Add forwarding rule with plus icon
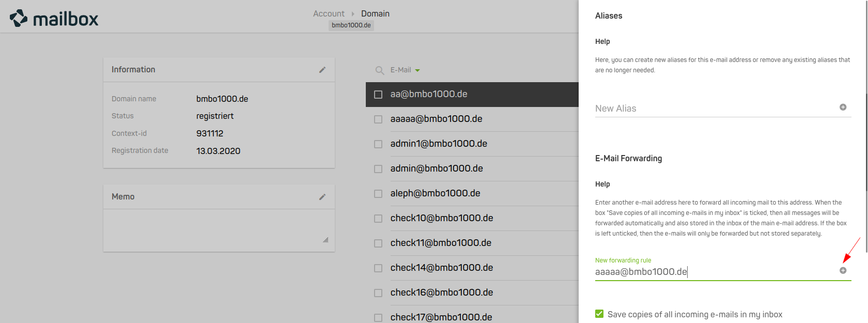Image resolution: width=868 pixels, height=323 pixels. point(843,271)
